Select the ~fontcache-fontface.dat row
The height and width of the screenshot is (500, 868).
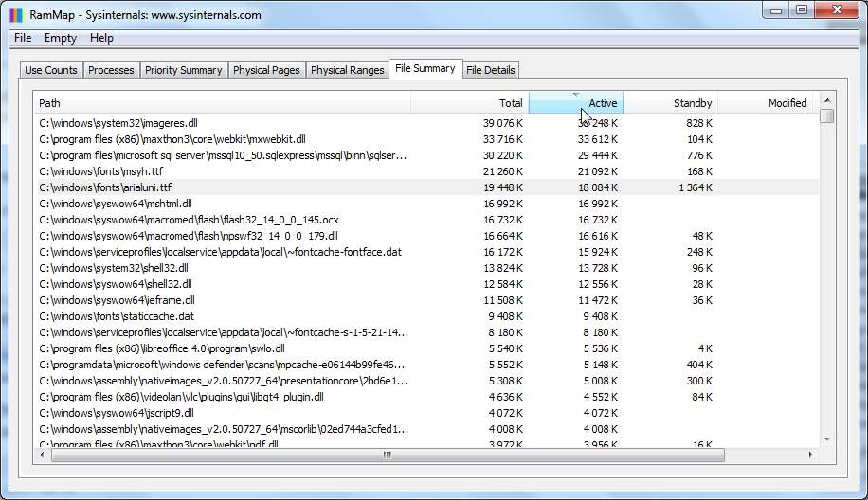click(x=426, y=252)
